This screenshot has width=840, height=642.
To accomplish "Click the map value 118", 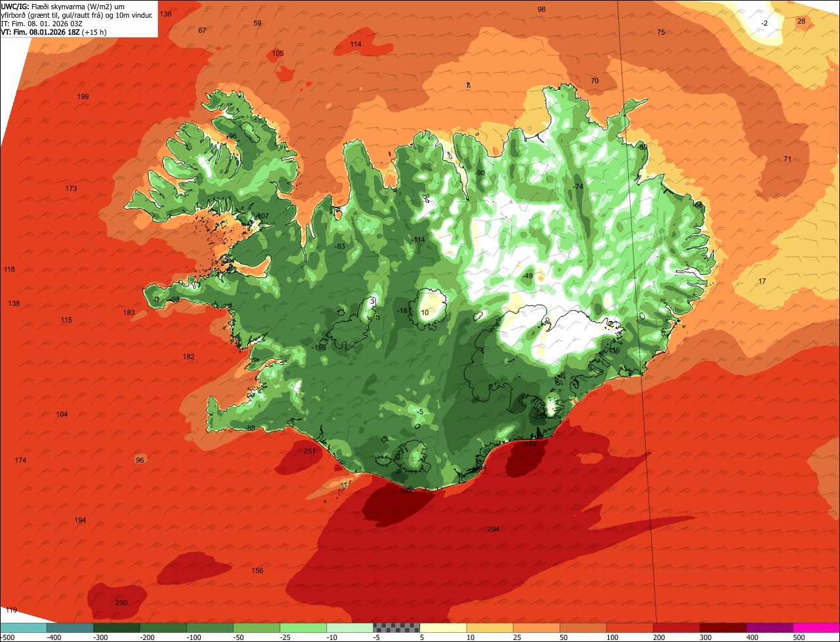I will tap(9, 269).
